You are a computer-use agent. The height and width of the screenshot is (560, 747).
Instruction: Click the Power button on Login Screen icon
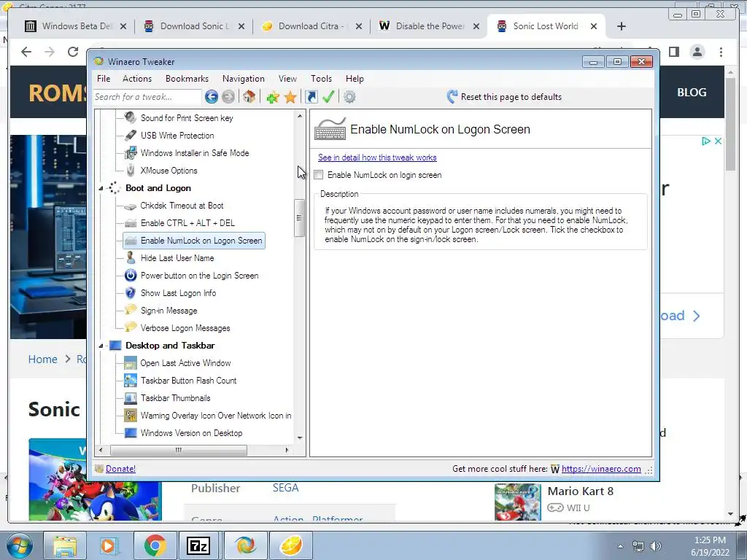pyautogui.click(x=131, y=275)
